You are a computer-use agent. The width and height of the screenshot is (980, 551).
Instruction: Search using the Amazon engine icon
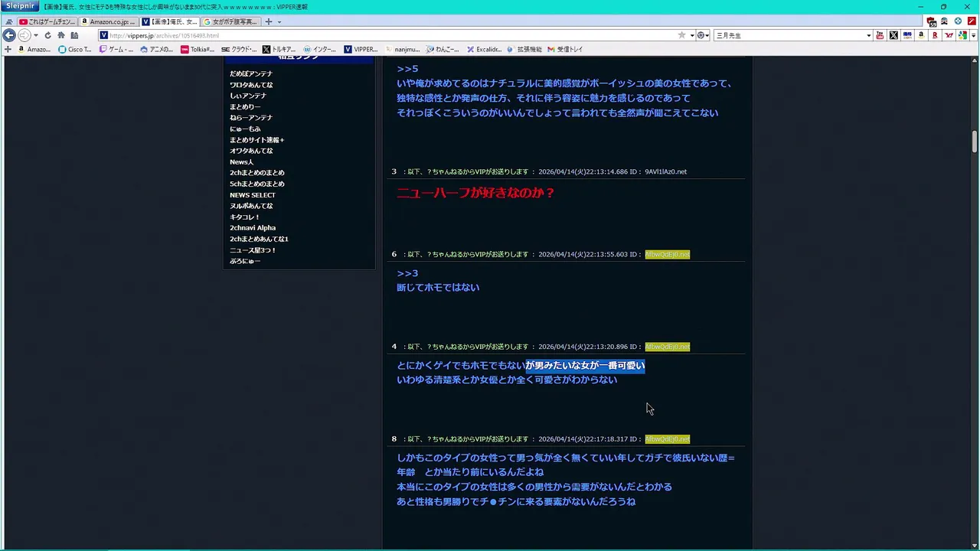point(921,35)
